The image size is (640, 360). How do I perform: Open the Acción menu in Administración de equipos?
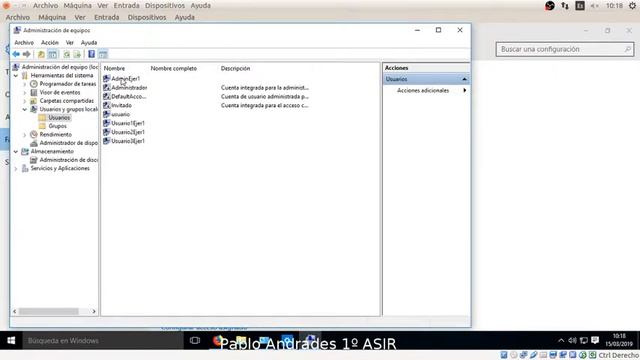(50, 42)
